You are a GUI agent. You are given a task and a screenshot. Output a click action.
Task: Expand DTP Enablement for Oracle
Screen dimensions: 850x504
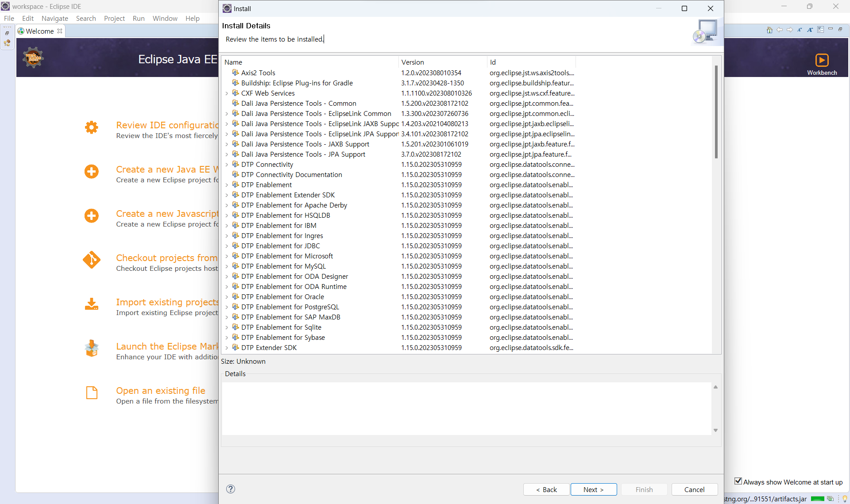(227, 297)
